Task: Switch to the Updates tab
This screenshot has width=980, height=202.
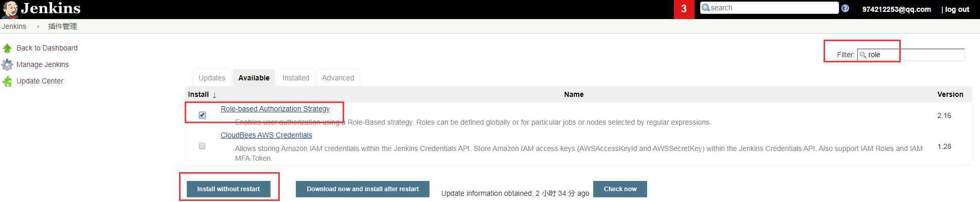Action: point(212,78)
